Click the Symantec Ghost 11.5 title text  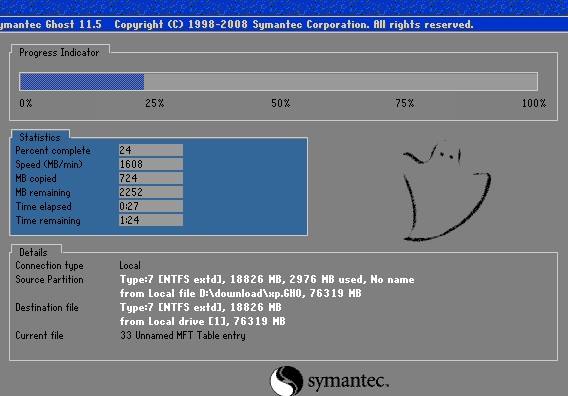coord(51,25)
